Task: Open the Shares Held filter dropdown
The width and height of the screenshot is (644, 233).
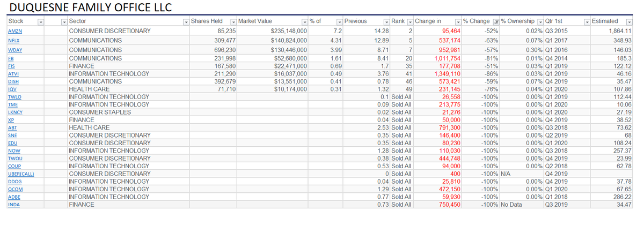Action: tap(233, 21)
